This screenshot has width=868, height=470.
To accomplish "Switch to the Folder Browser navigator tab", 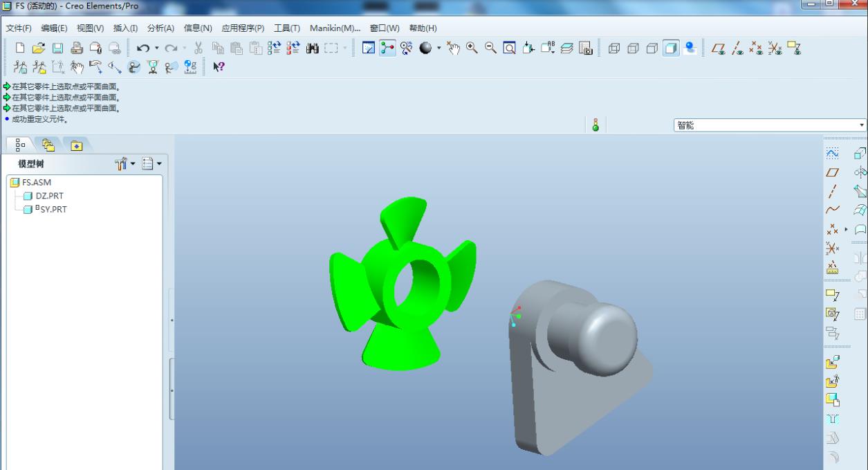I will tap(48, 145).
